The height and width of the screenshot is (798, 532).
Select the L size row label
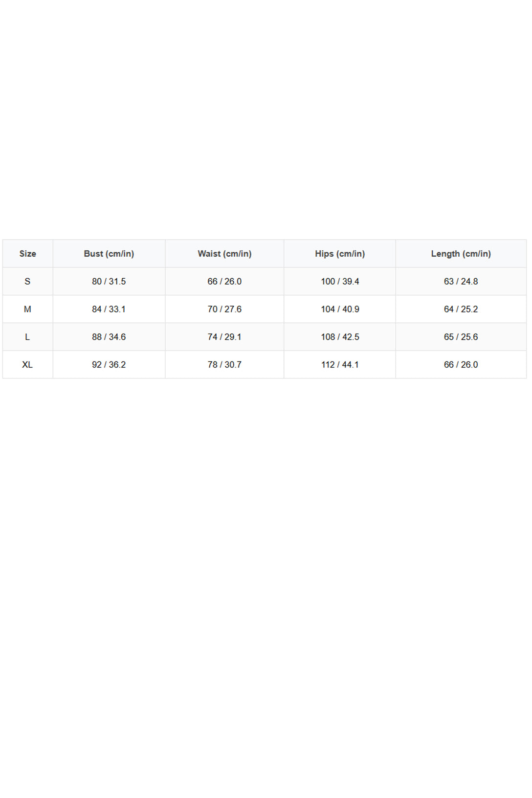(28, 337)
